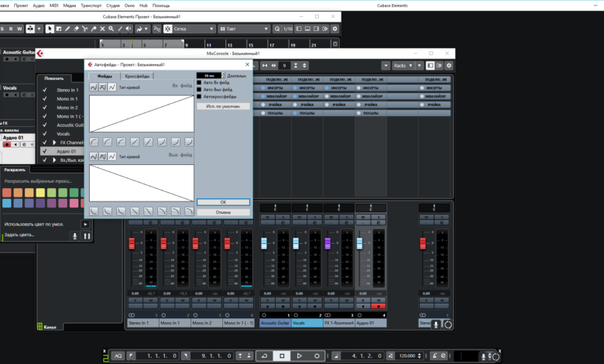604x364 pixels.
Task: Click the Record button in the transport bar
Action: pos(317,355)
